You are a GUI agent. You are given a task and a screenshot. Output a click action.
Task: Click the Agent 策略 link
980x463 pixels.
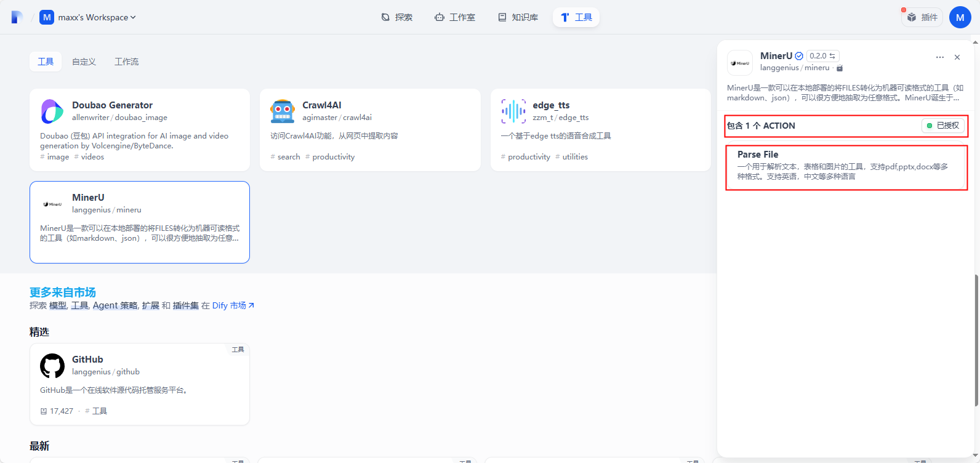tap(115, 305)
